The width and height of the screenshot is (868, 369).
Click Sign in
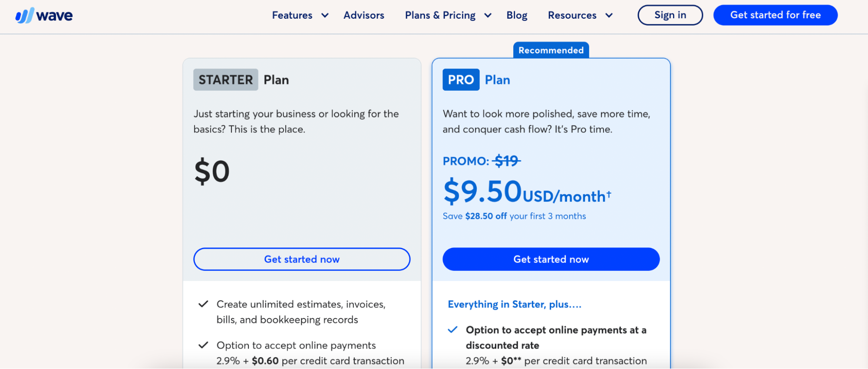point(670,15)
